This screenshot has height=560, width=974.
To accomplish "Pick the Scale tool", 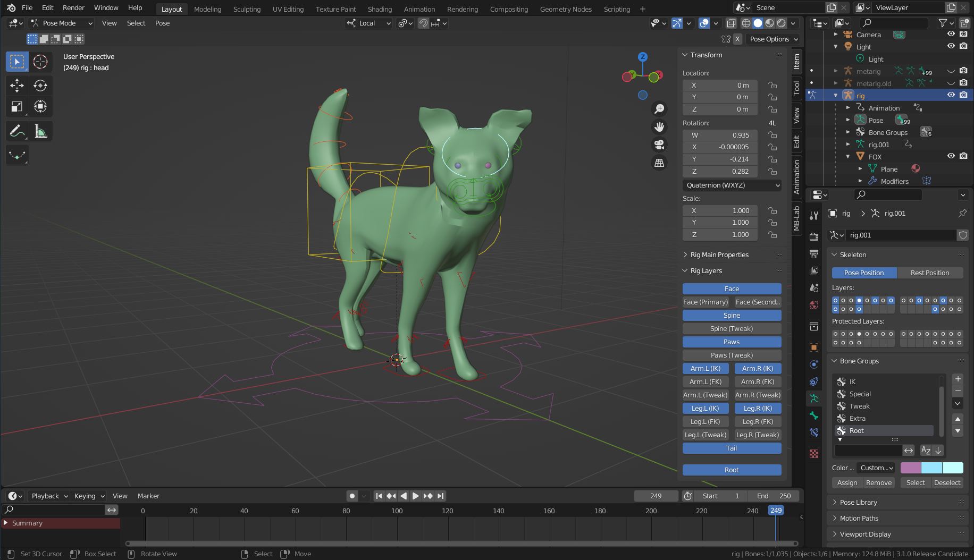I will click(x=17, y=106).
